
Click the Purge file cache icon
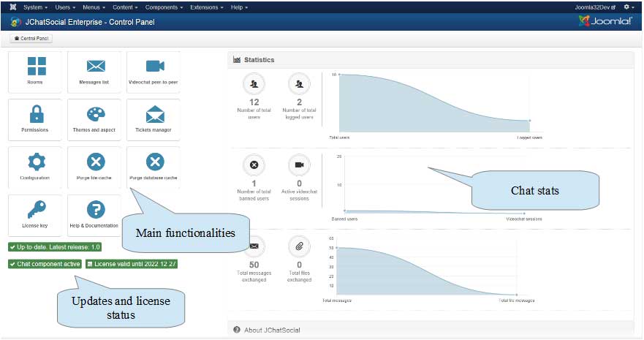[96, 162]
